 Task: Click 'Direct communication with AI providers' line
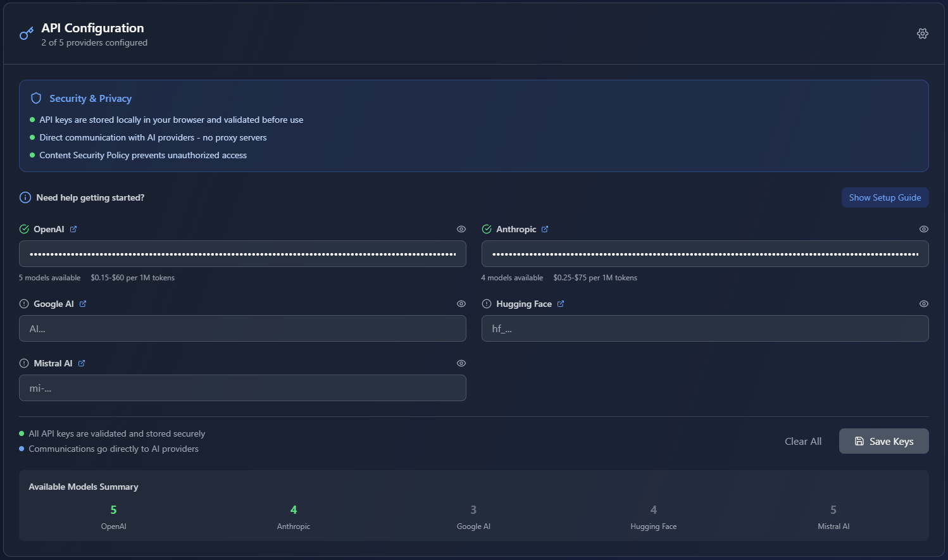[153, 137]
